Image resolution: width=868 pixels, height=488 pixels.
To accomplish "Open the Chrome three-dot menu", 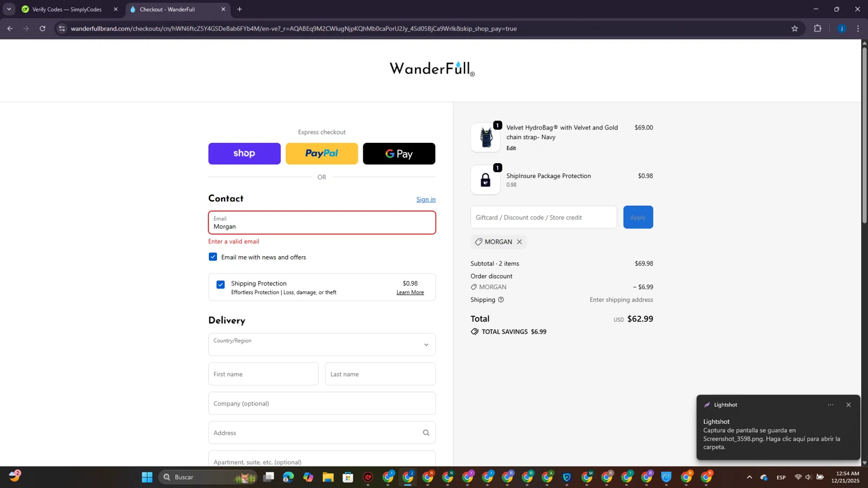I will [858, 28].
